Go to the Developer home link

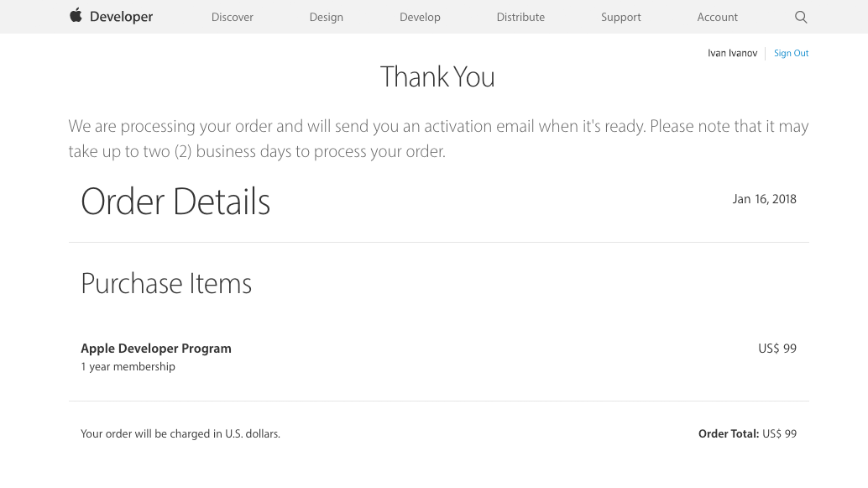(x=121, y=17)
